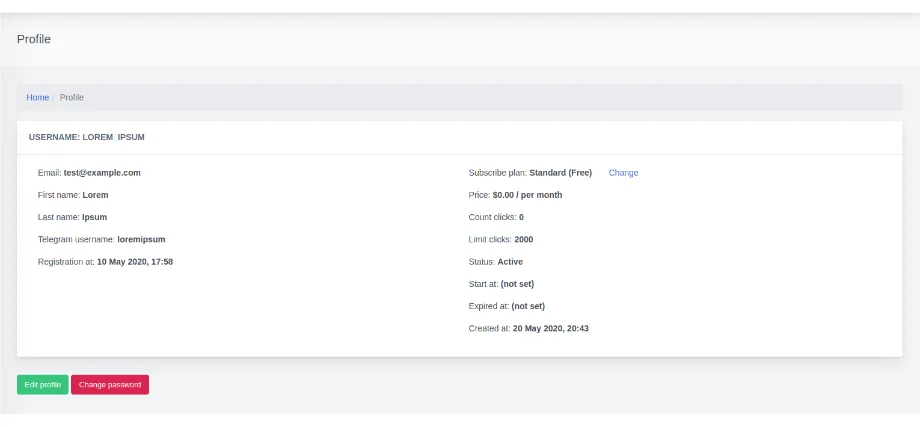Click the Limit clicks value 2000

pyautogui.click(x=524, y=240)
